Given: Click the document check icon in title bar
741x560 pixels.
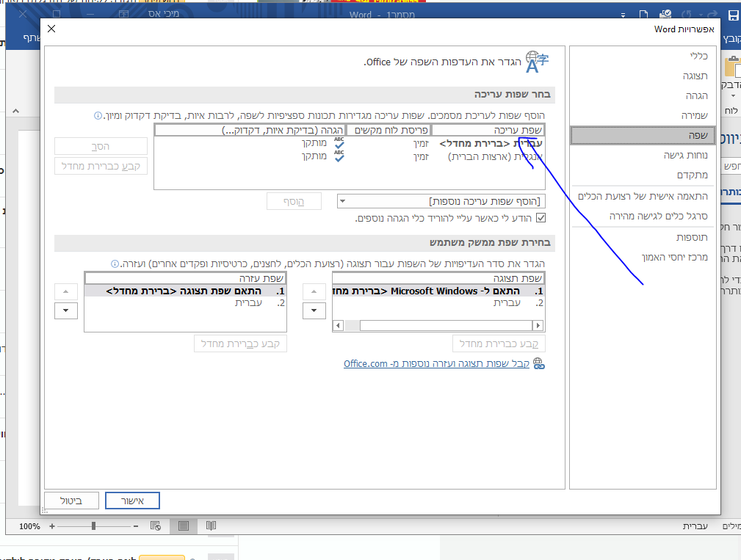Looking at the screenshot, I should pyautogui.click(x=666, y=15).
